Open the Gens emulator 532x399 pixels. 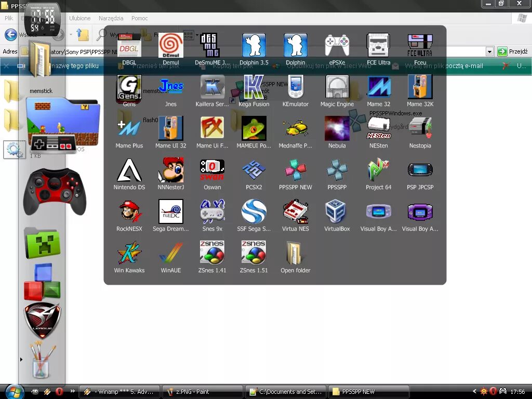pyautogui.click(x=129, y=87)
